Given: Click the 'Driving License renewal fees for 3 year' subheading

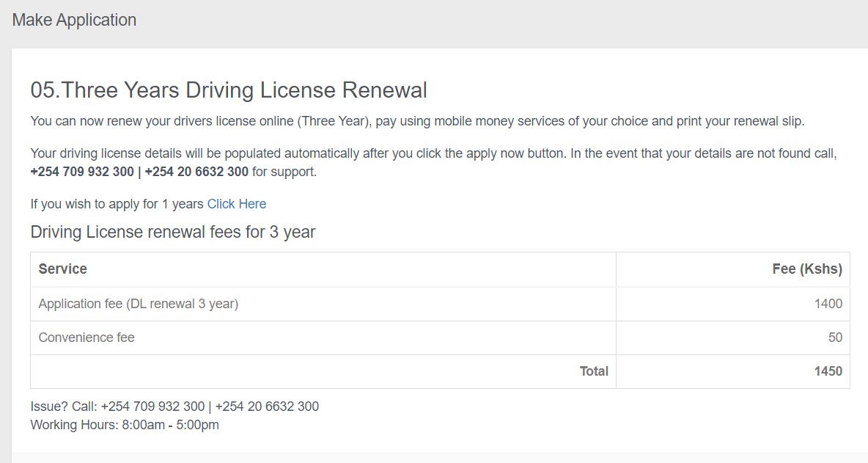Looking at the screenshot, I should (x=173, y=232).
